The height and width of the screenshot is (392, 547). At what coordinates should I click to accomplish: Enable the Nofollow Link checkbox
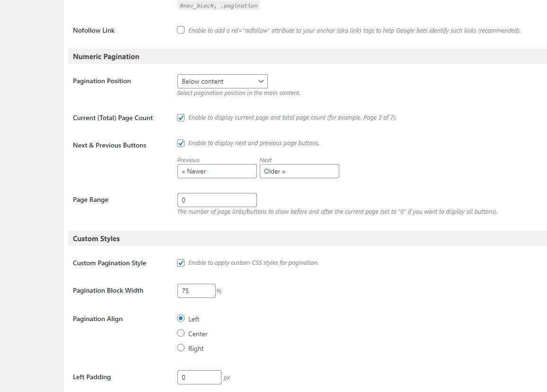click(181, 30)
